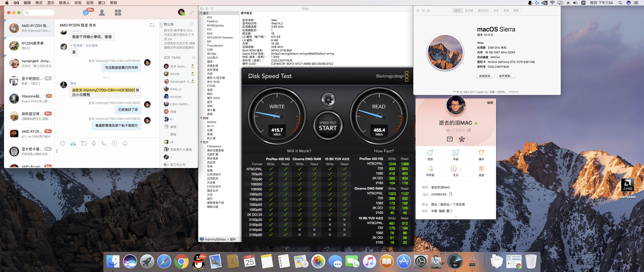Open chat history with the clock icon

pos(114,143)
